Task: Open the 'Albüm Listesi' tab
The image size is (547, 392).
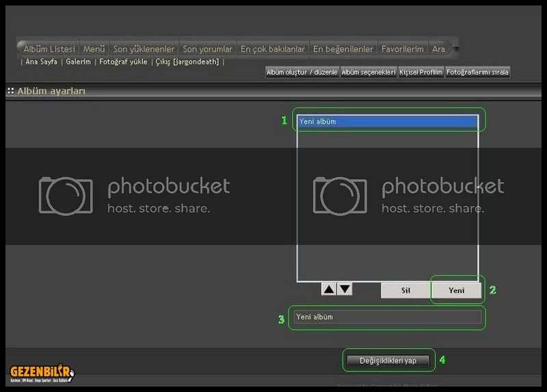Action: point(49,49)
